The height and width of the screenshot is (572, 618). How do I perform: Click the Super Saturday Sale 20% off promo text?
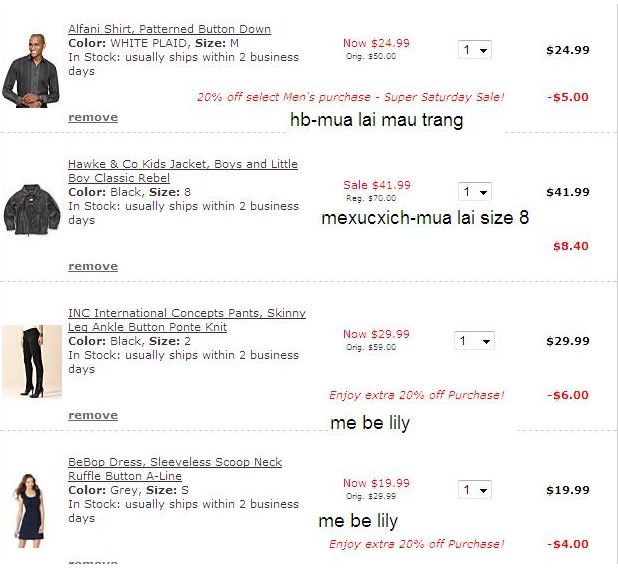tap(351, 97)
